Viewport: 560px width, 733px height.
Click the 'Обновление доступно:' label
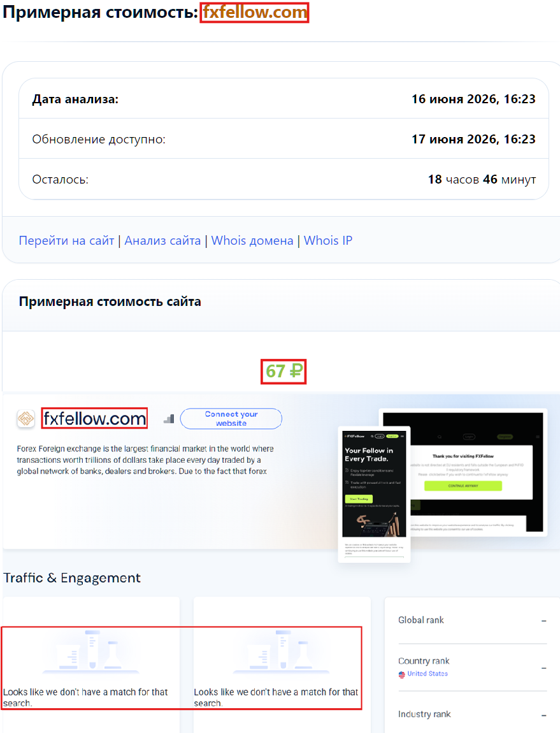[99, 140]
